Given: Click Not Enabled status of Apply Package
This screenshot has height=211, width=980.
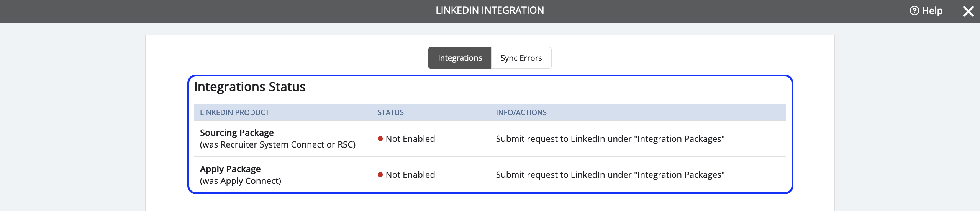Looking at the screenshot, I should (410, 175).
